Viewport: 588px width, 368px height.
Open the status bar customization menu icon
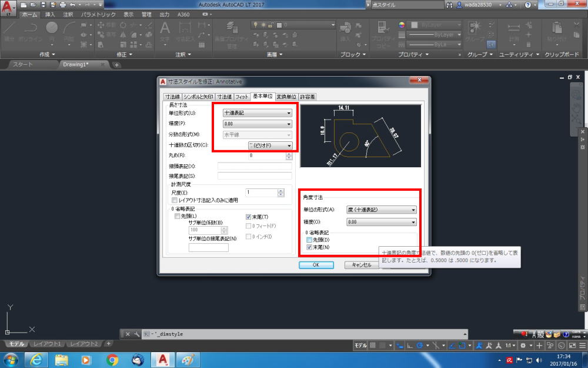click(x=582, y=346)
